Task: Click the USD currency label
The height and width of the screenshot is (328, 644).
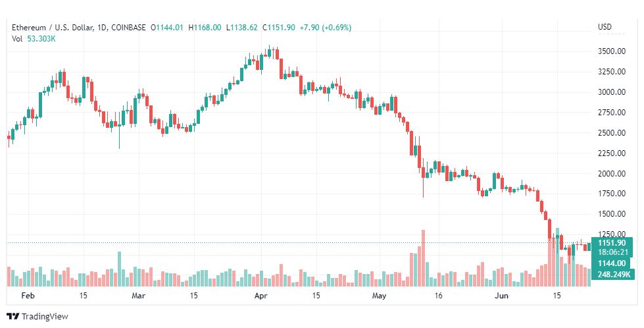Action: (605, 27)
